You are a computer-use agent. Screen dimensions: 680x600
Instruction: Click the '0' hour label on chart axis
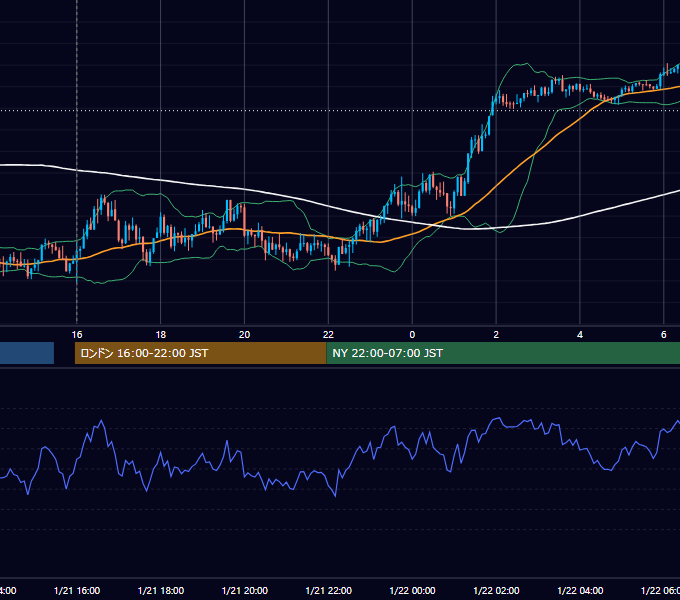coord(412,335)
